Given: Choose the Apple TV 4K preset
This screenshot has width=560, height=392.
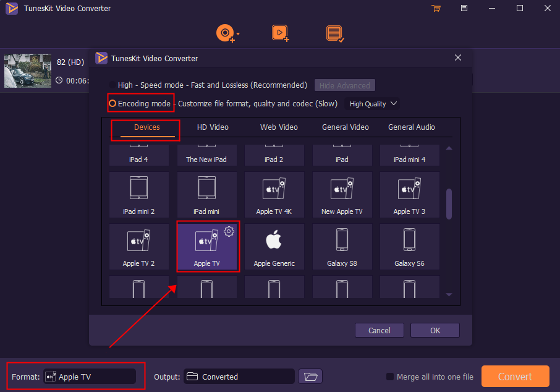Looking at the screenshot, I should tap(274, 195).
